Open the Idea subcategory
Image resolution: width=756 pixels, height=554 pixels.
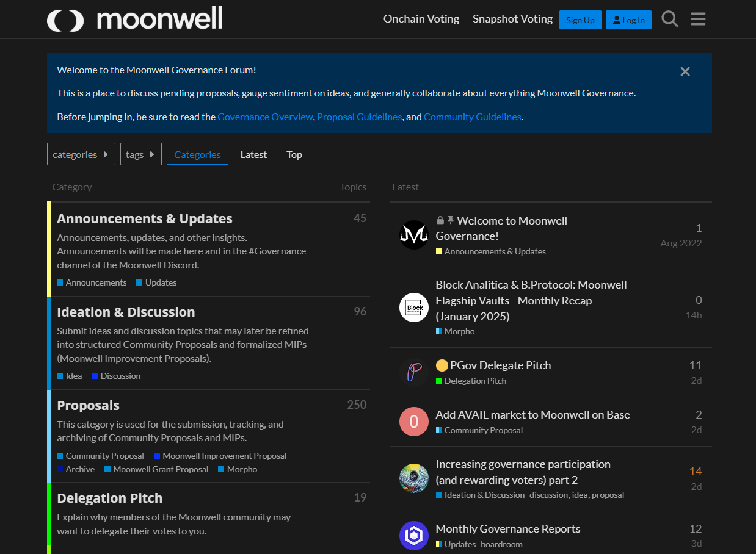(69, 376)
